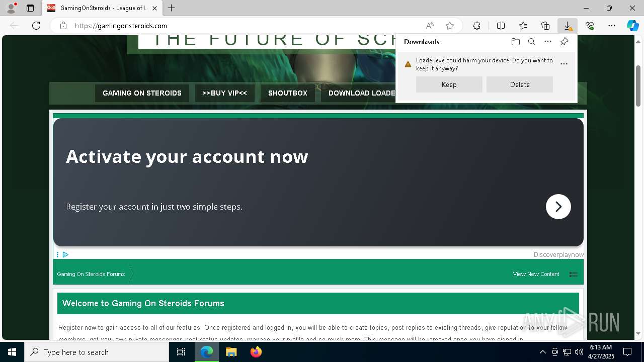View site information lock icon
Viewport: 644px width, 362px height.
coord(63,26)
